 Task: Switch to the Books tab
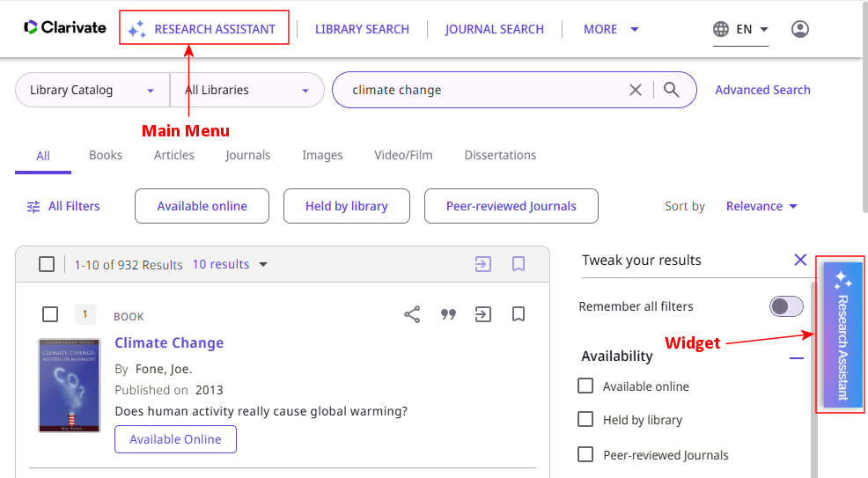(x=106, y=156)
